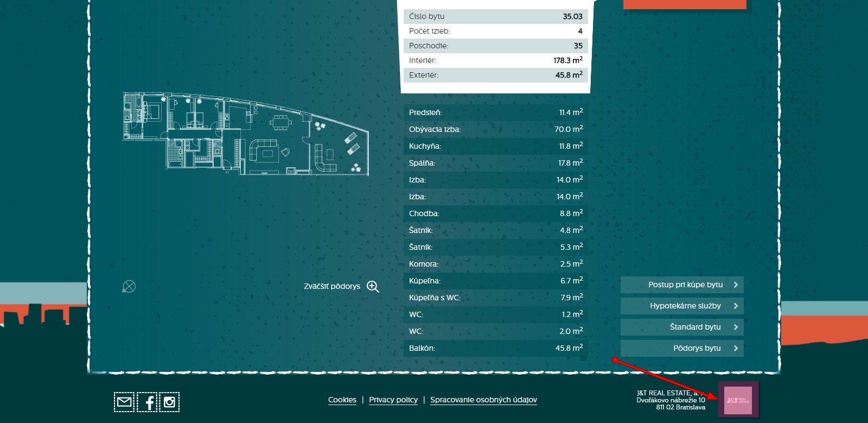Screen dimensions: 868x423
Task: Select bathroom with WC value "7.9 m²"
Action: 571,297
